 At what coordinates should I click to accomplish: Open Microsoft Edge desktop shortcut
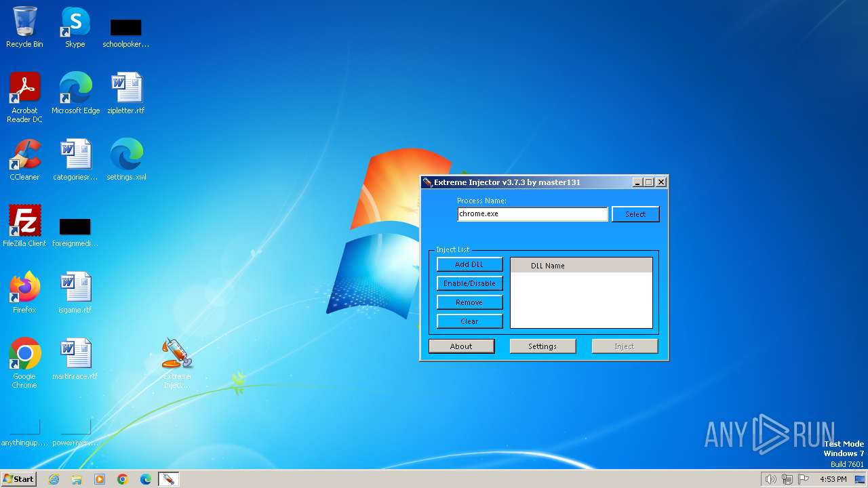coord(75,93)
